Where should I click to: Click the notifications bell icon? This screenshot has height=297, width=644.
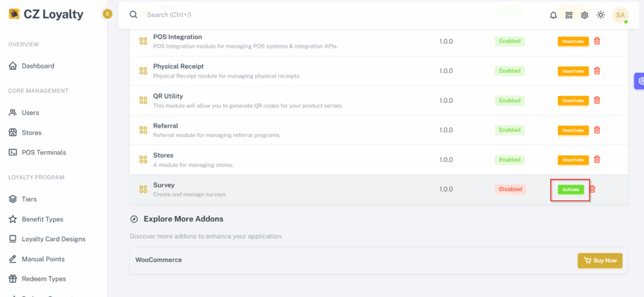coord(553,15)
